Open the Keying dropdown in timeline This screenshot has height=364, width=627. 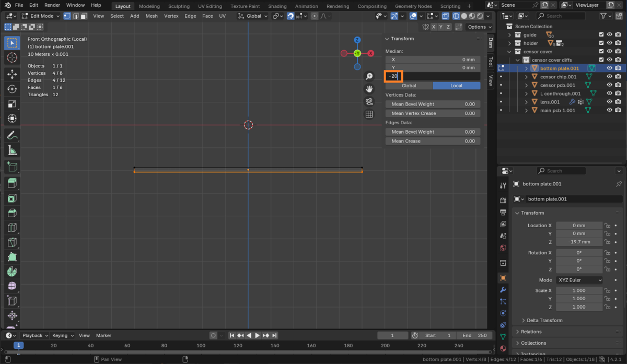[x=63, y=335]
